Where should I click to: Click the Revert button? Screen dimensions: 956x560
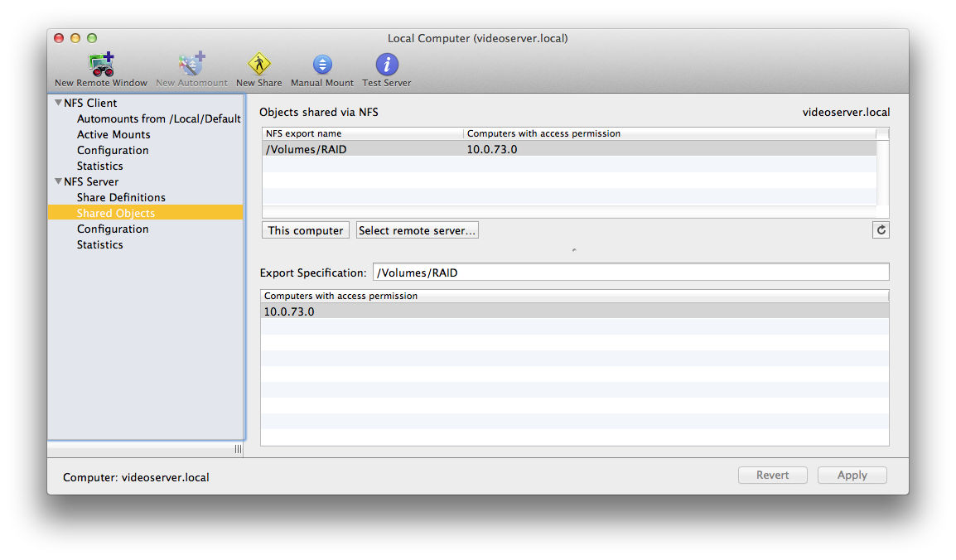pyautogui.click(x=772, y=476)
